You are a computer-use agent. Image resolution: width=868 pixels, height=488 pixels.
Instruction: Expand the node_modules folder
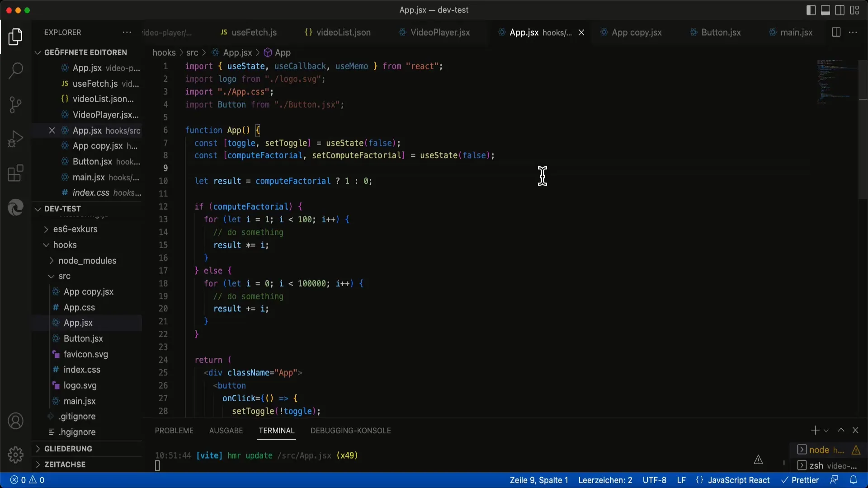point(87,261)
